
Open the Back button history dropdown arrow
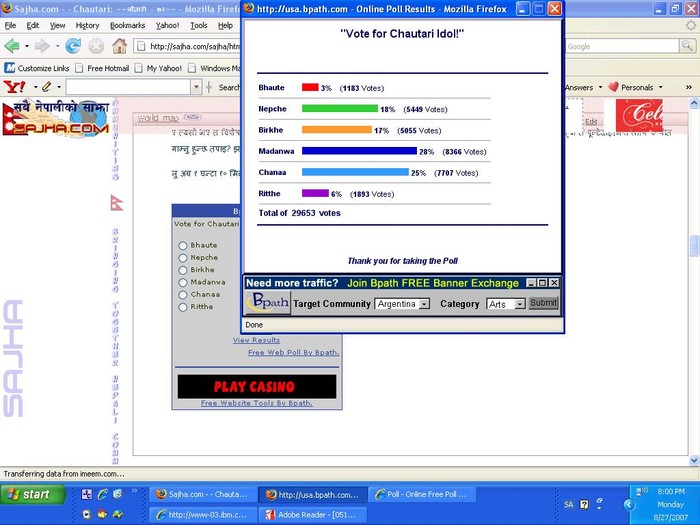point(27,46)
